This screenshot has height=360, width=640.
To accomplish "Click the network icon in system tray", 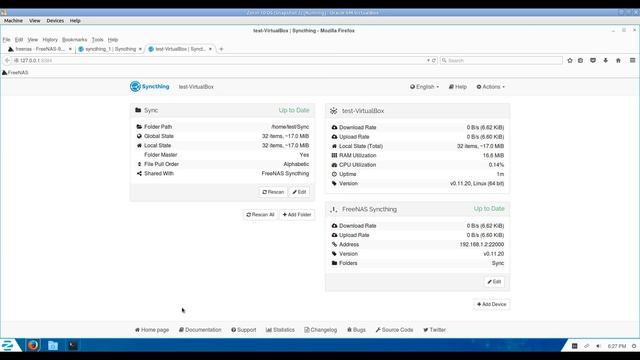I will tap(587, 346).
